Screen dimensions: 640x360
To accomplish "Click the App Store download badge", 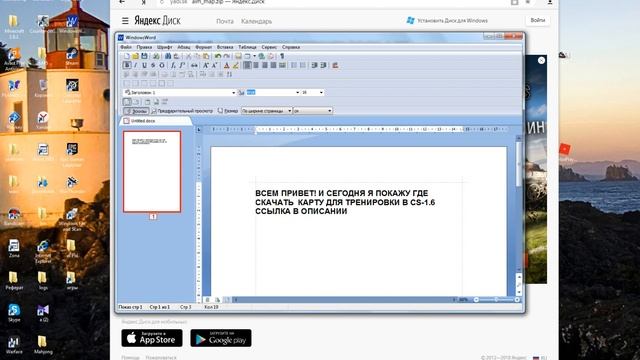I will coord(152,338).
